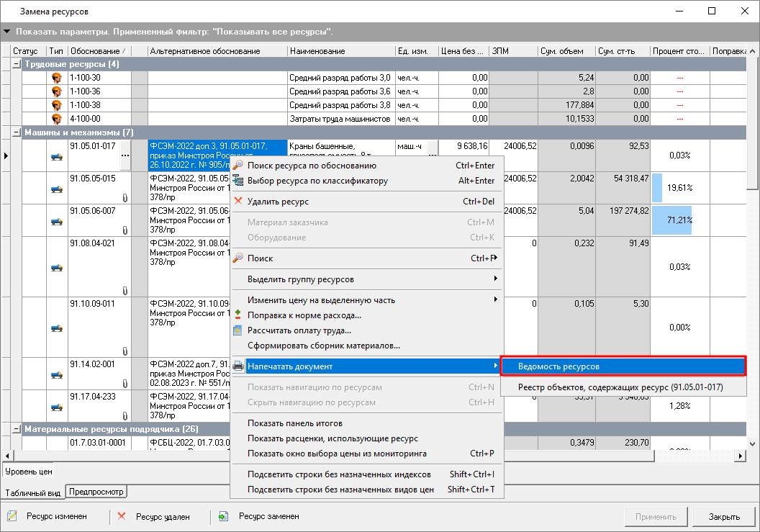Click machine type icon for row 91.05.05-015
Screen dimensions: 760x532
click(57, 189)
